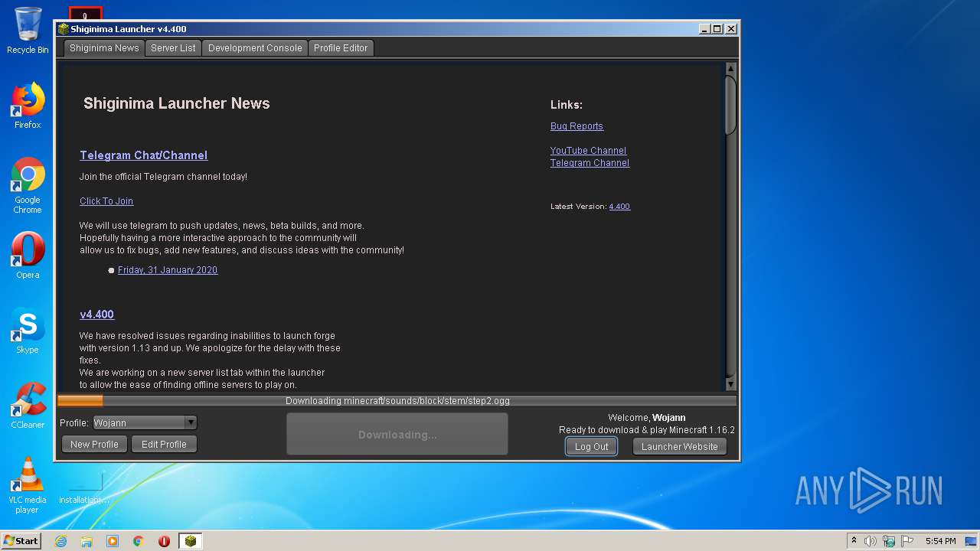Maximize the Shiginima Launcher window
Screen dimensions: 980x551
click(717, 29)
